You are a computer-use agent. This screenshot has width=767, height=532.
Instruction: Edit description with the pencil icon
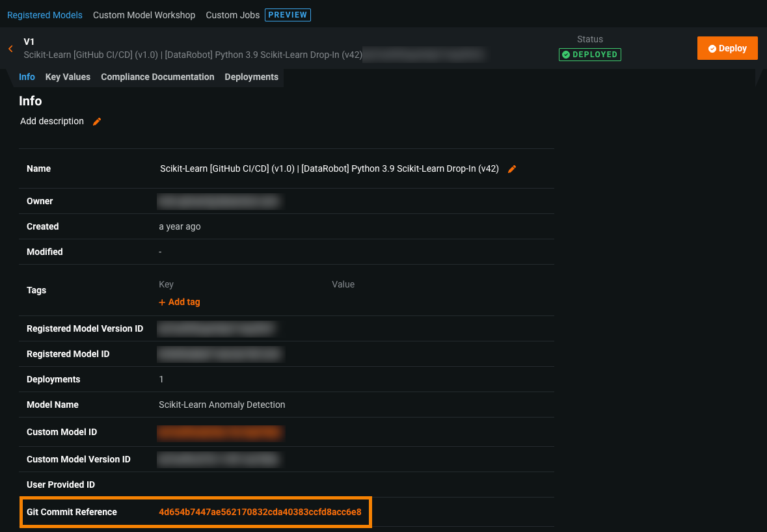pos(97,121)
